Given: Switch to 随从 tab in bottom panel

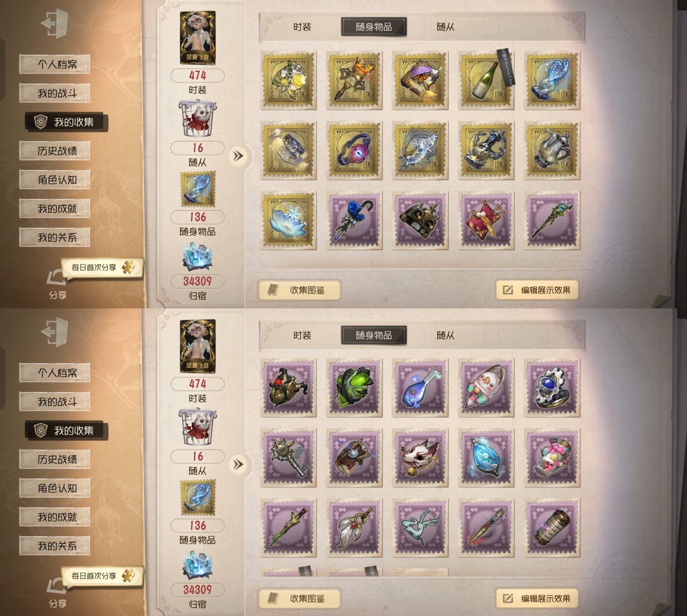Looking at the screenshot, I should point(445,335).
